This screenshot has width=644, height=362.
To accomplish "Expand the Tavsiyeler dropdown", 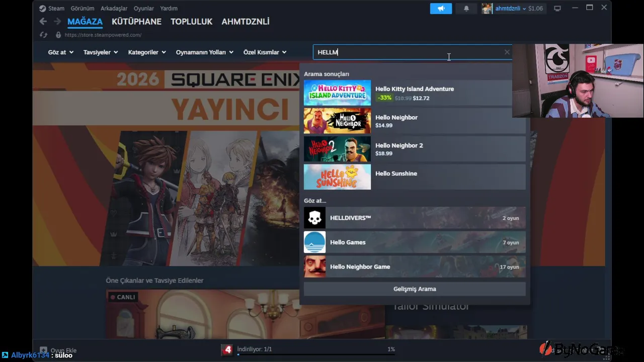I will click(101, 52).
